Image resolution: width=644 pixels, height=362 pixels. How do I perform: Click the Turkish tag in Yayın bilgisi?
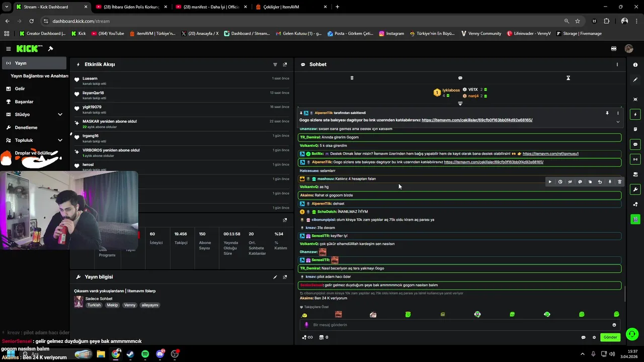coord(94,305)
